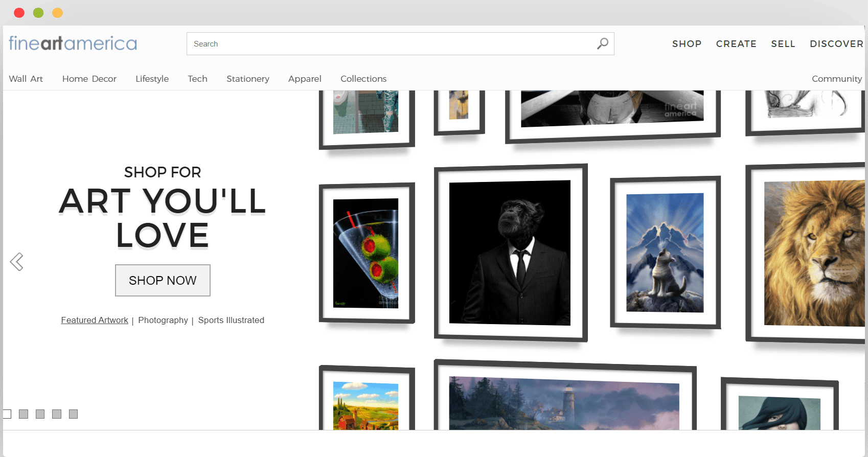Click the search magnifying glass icon
This screenshot has width=868, height=457.
[x=603, y=43]
